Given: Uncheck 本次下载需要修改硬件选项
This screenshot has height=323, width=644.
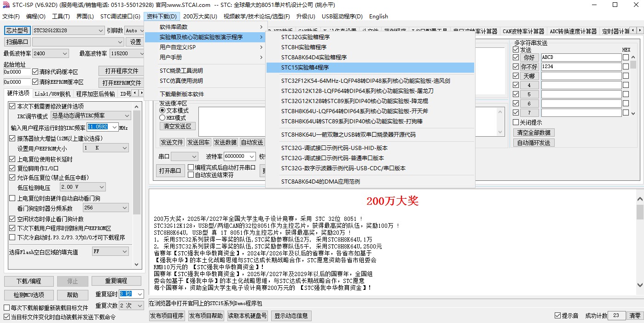Looking at the screenshot, I should pos(12,106).
